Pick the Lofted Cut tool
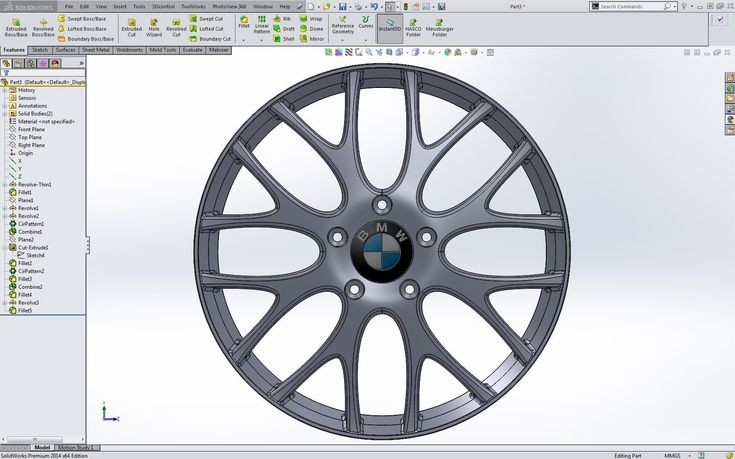Image resolution: width=735 pixels, height=459 pixels. pyautogui.click(x=206, y=29)
